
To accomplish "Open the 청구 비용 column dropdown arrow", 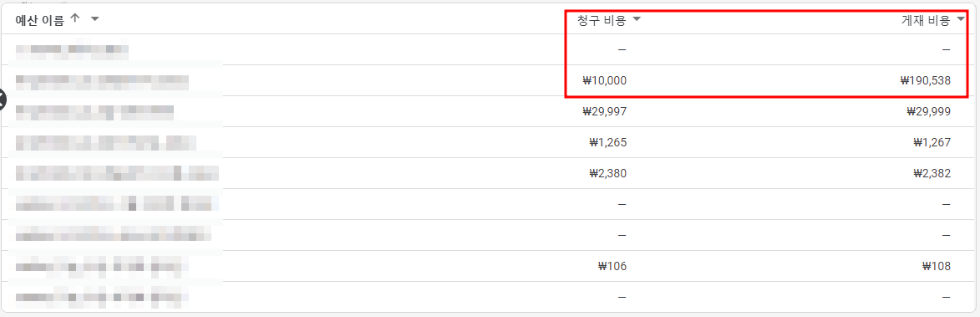I will (x=637, y=19).
